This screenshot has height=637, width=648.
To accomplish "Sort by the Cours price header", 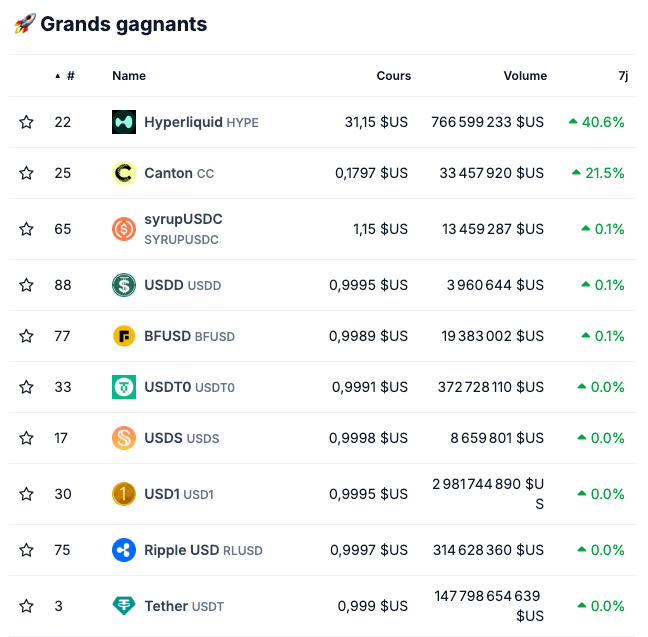I will (393, 76).
